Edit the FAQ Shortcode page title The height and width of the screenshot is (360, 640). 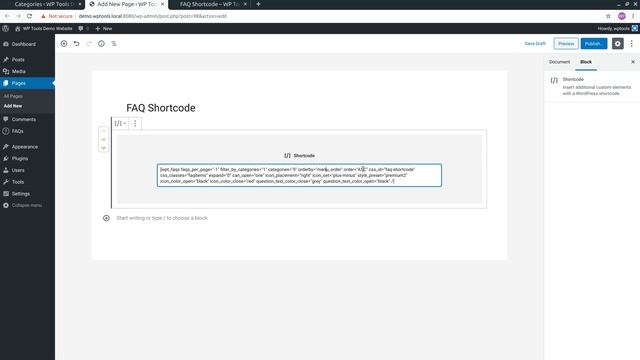[161, 108]
